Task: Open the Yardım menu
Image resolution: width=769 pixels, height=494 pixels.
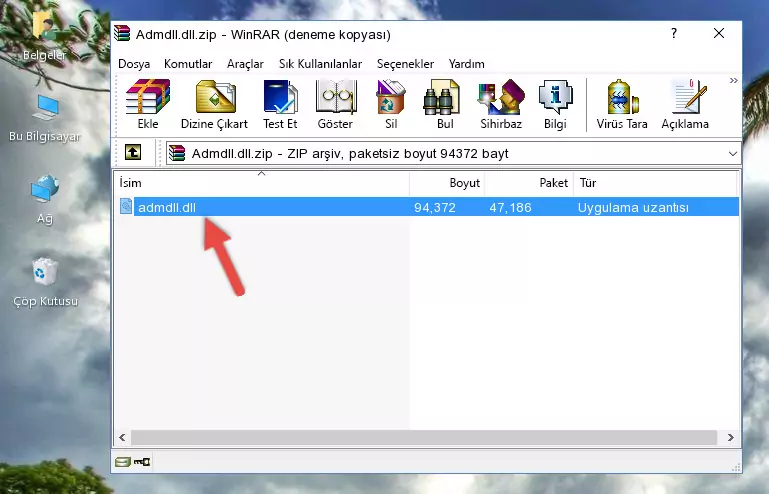Action: point(466,64)
